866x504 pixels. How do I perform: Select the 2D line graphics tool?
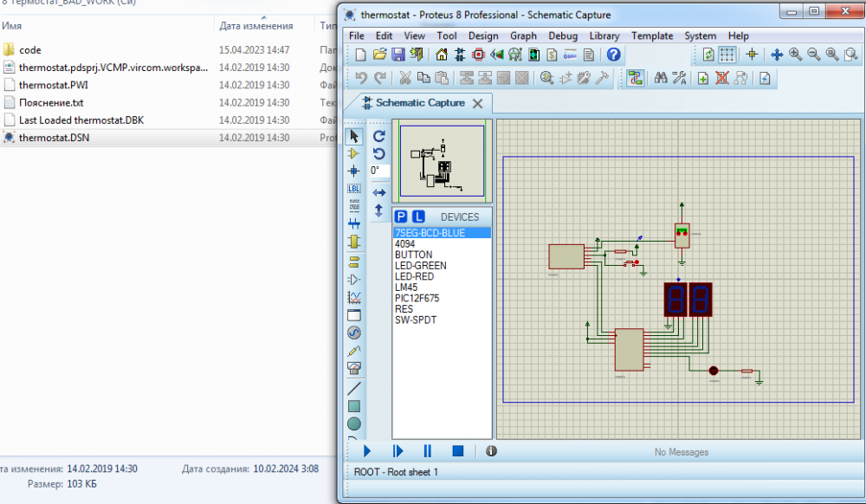tap(354, 388)
